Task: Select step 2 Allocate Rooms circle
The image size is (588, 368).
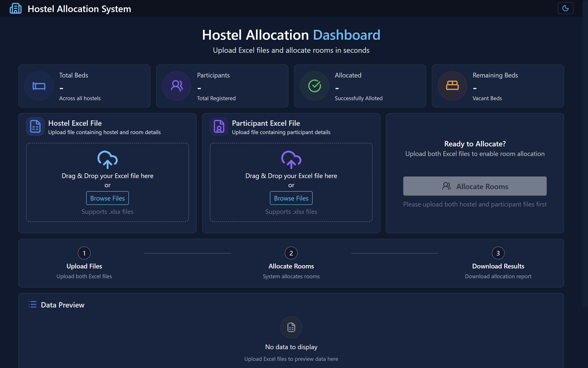Action: (291, 253)
